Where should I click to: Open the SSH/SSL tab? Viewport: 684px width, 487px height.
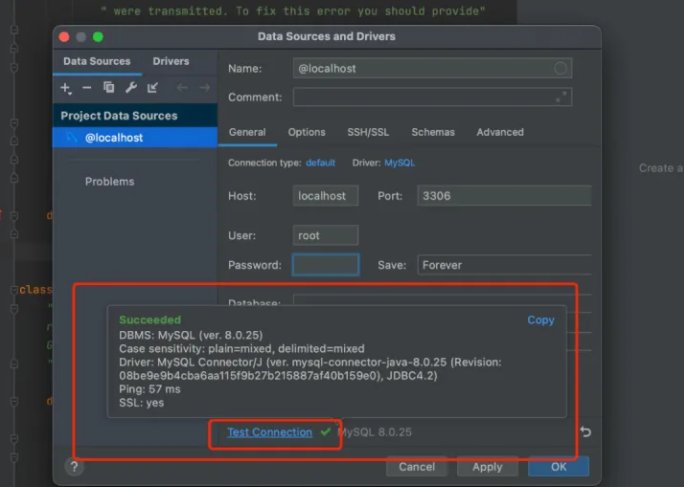368,132
